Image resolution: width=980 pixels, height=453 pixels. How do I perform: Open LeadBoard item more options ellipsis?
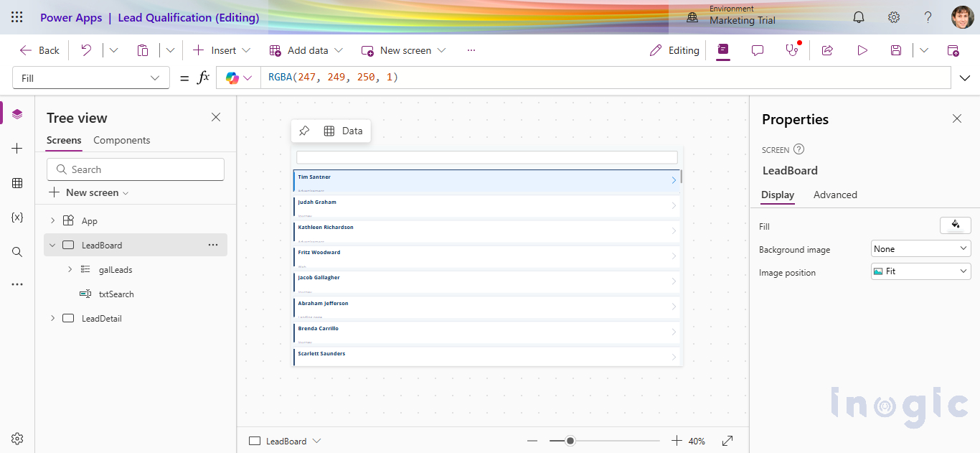pos(213,245)
